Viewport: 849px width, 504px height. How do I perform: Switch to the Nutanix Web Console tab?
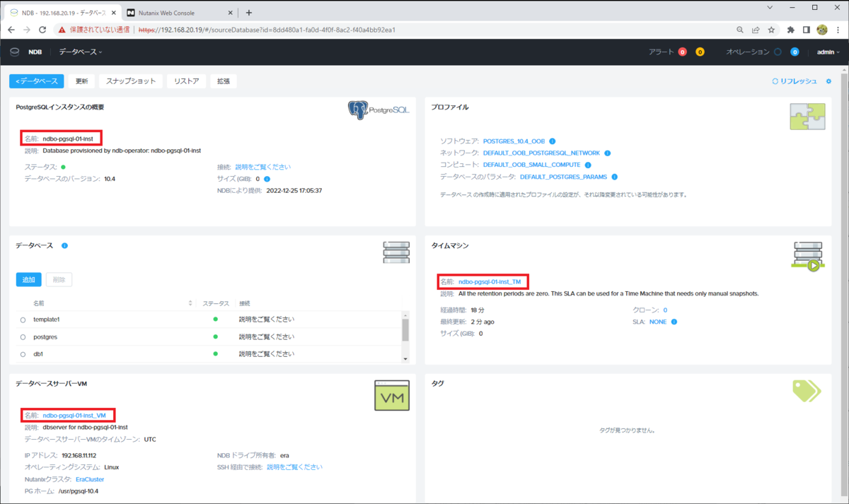(x=180, y=13)
